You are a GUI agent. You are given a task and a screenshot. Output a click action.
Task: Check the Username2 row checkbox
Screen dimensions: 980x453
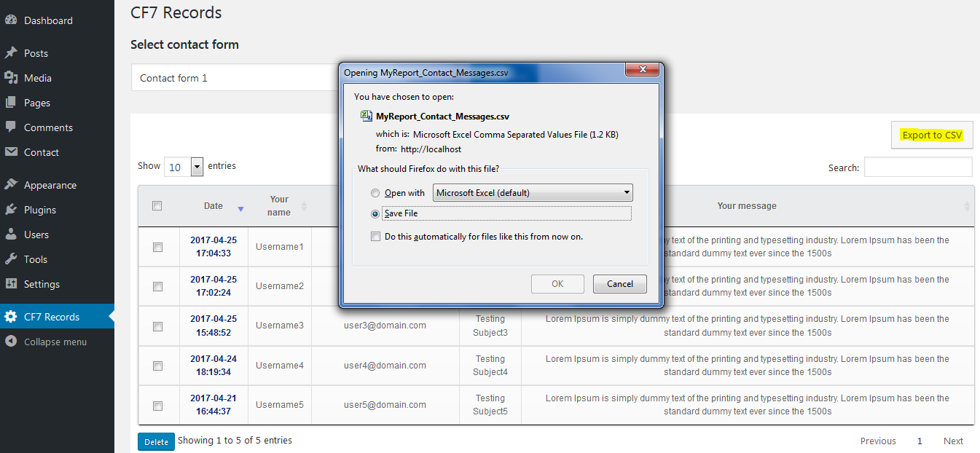[157, 286]
